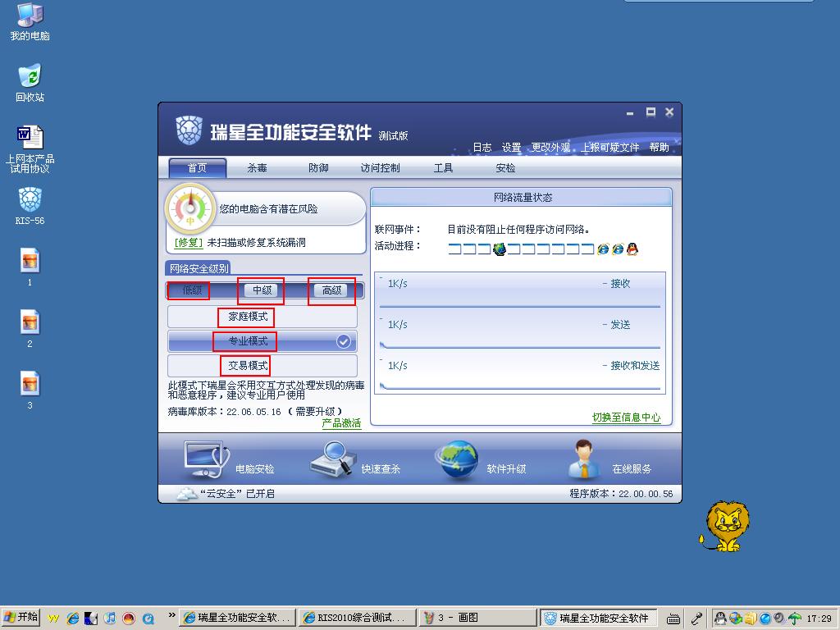Click QQ penguin icon in system tray
Image resolution: width=840 pixels, height=630 pixels.
(720, 619)
